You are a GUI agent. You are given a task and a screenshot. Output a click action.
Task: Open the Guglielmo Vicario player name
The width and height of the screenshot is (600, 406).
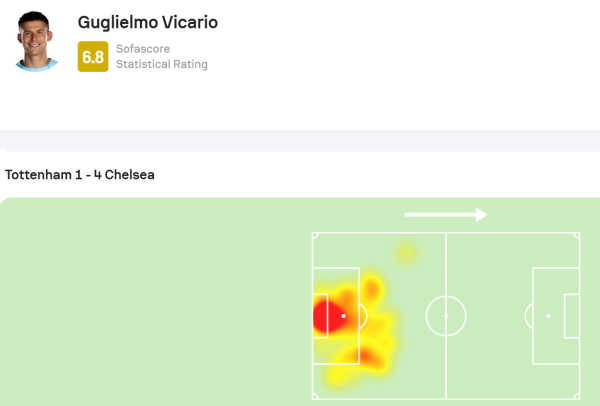click(x=148, y=22)
